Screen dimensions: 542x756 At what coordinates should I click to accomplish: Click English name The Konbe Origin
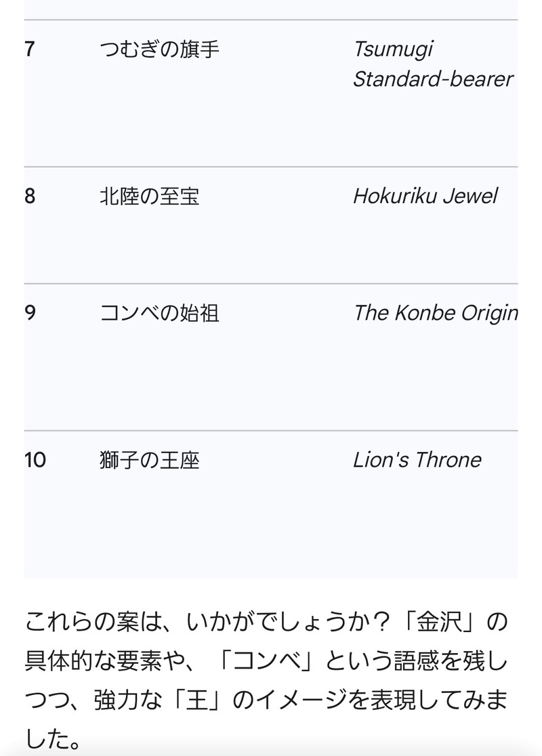[x=436, y=313]
